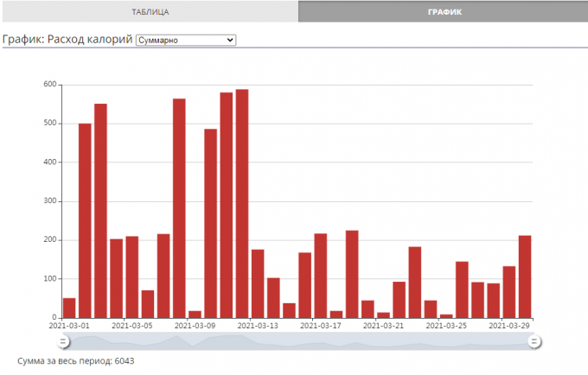
Task: Click 'Сумма за весь период: 6043' text
Action: point(76,361)
